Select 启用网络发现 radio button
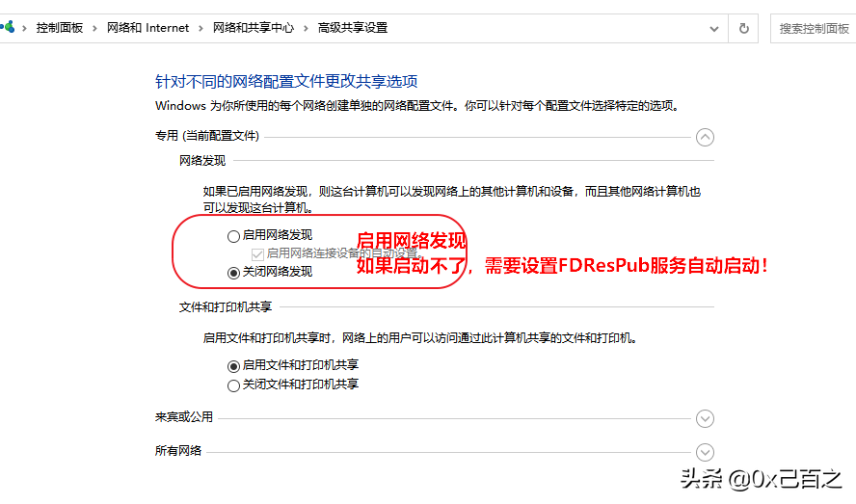Screen dimensions: 856x504 pos(233,236)
